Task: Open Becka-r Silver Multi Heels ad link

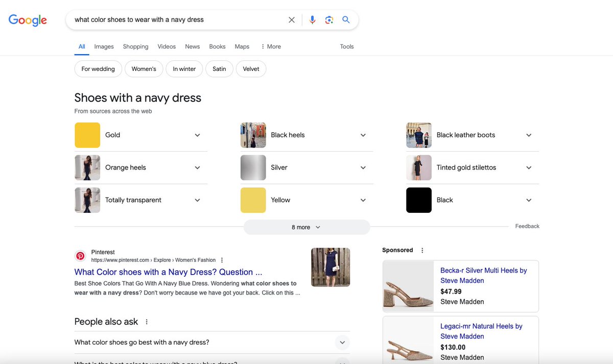Action: (x=484, y=276)
